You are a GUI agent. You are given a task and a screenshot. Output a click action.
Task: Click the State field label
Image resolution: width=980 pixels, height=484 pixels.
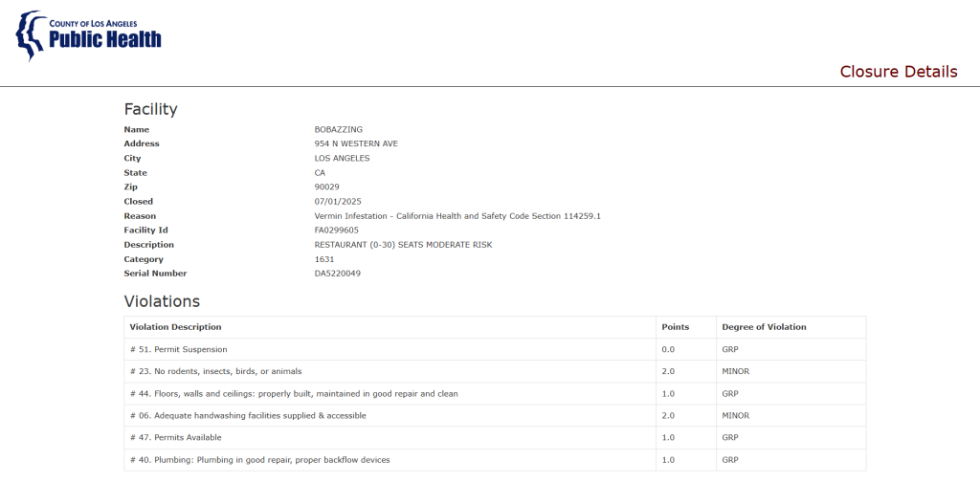pyautogui.click(x=136, y=173)
